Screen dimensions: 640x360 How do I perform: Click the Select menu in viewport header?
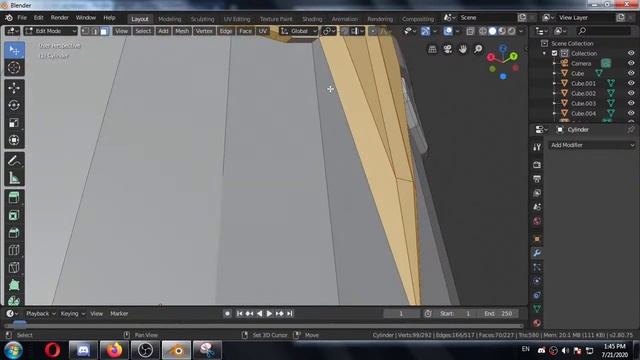click(143, 31)
